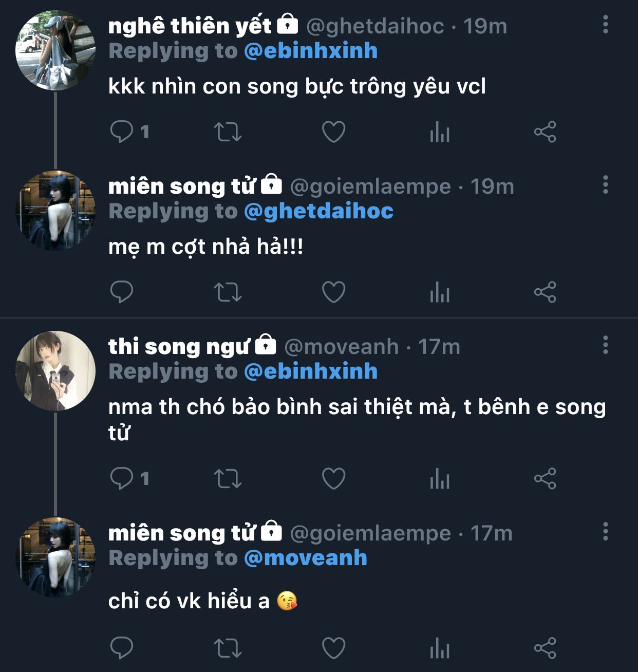
Task: Share the 'chỉ có vk hiểu a' tweet
Action: (x=545, y=648)
